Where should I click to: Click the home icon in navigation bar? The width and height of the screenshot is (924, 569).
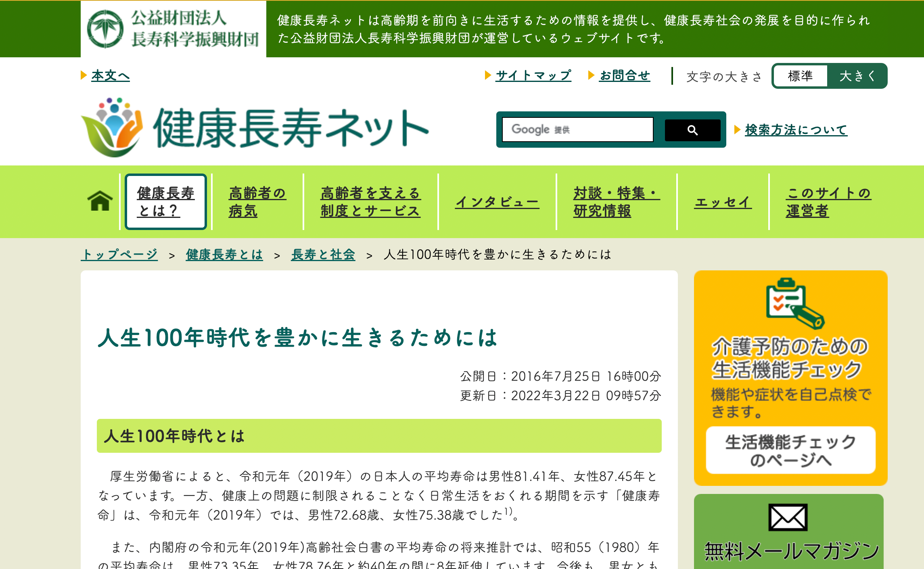click(x=100, y=201)
